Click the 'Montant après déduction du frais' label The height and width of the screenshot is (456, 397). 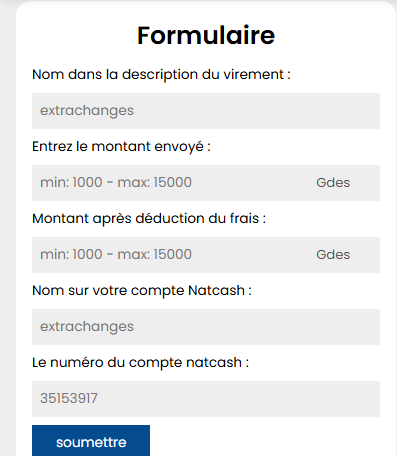pos(149,219)
